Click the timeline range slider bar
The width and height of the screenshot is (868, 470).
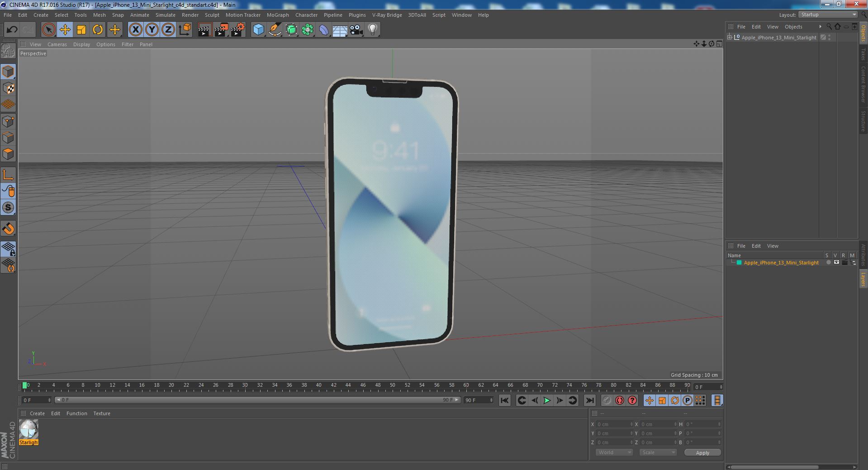pos(257,400)
